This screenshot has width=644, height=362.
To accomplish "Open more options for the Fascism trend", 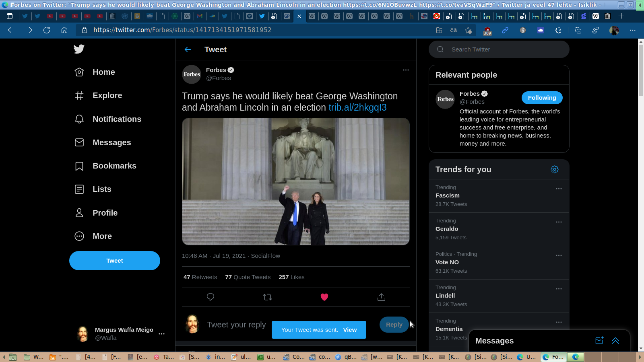I will [559, 189].
